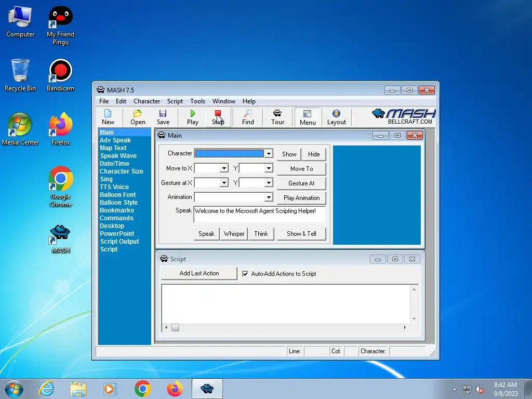Select Script Output in sidebar

119,242
